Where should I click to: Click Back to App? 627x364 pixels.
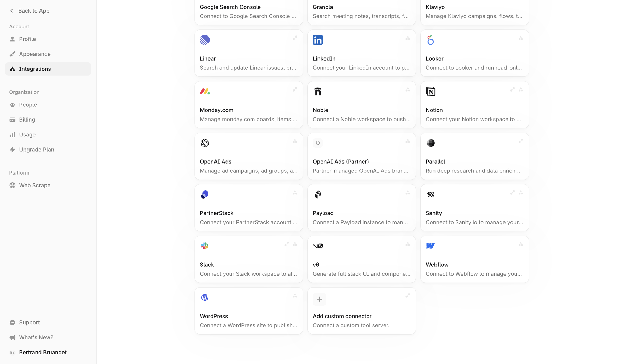[30, 11]
